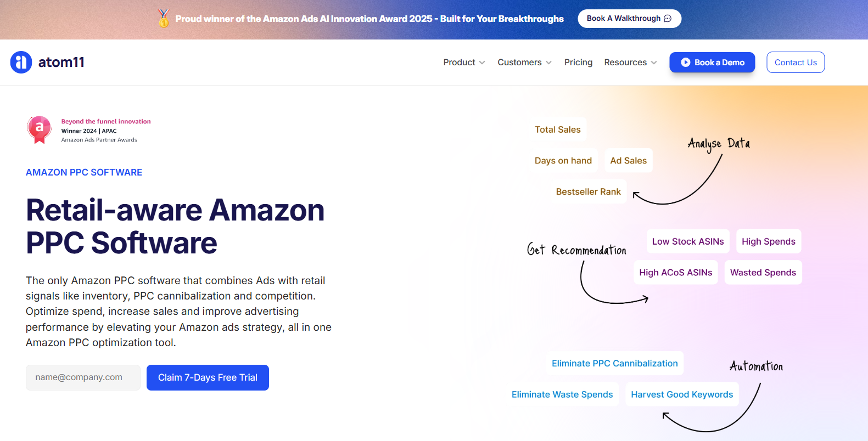This screenshot has width=868, height=441.
Task: Click Claim 7-Days Free Trial button
Action: (x=208, y=377)
